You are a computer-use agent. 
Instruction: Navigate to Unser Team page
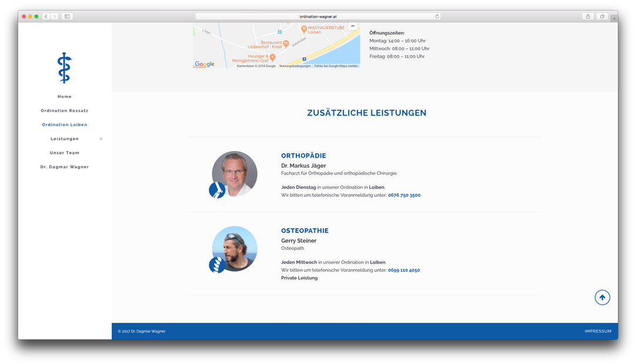(x=65, y=153)
